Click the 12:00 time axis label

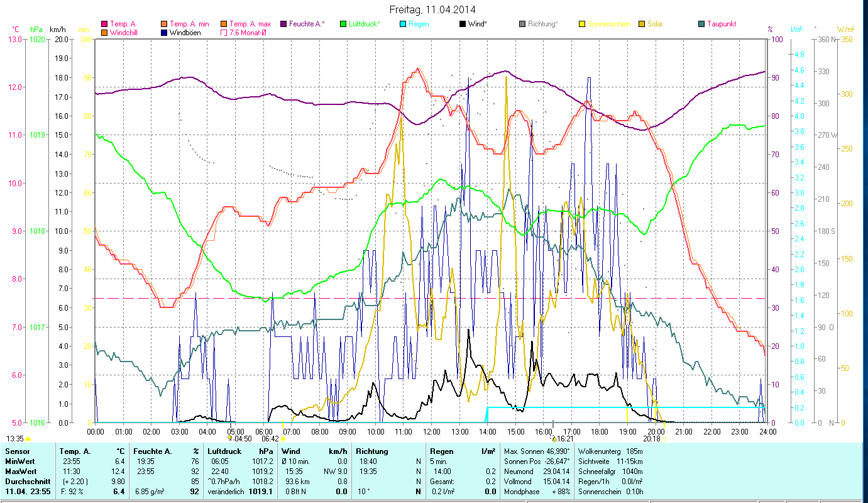[x=432, y=431]
